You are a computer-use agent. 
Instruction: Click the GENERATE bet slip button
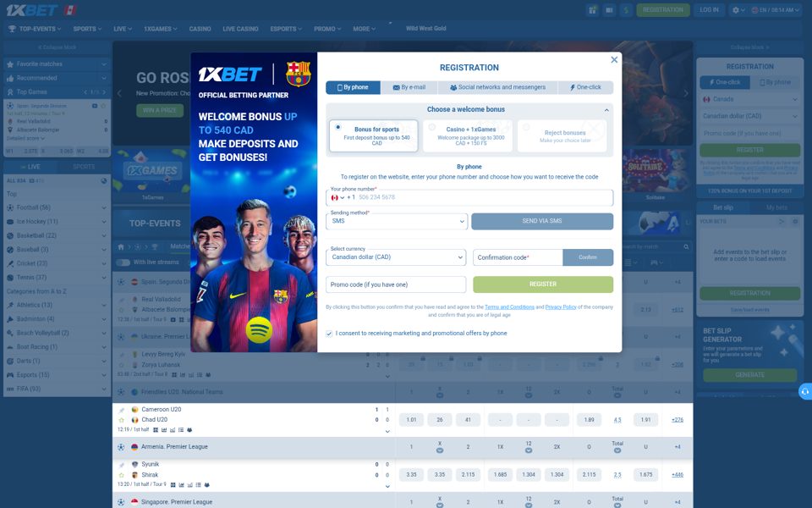click(x=750, y=375)
